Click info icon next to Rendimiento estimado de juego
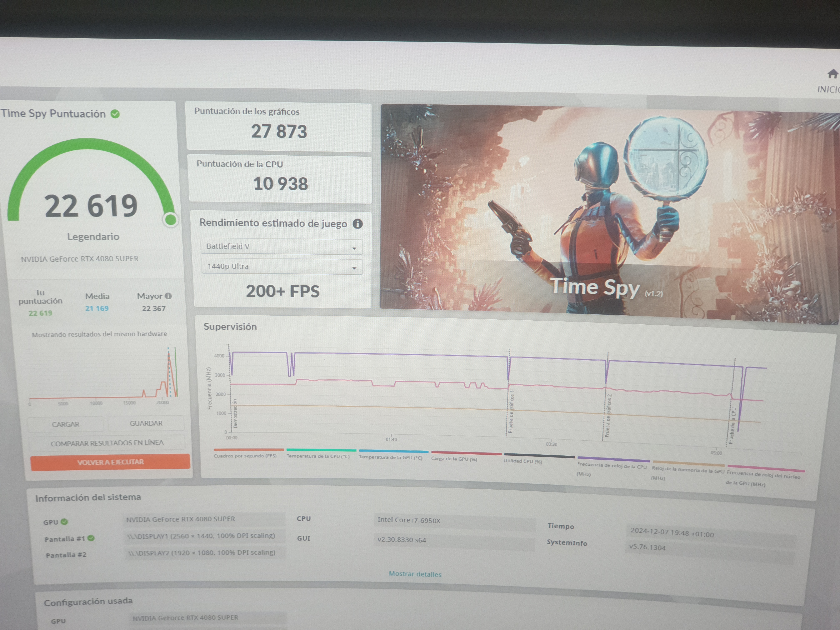Viewport: 840px width, 630px height. pyautogui.click(x=357, y=224)
